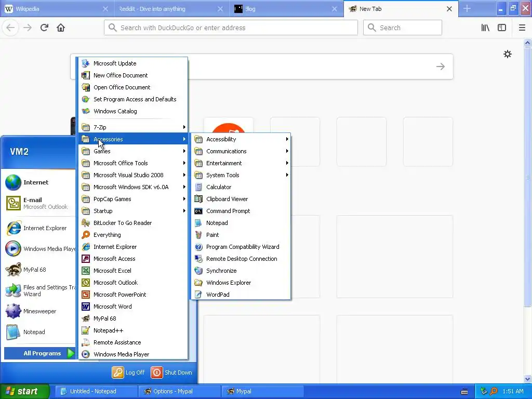Expand Microsoft Office Tools submenu
This screenshot has width=532, height=399.
133,163
